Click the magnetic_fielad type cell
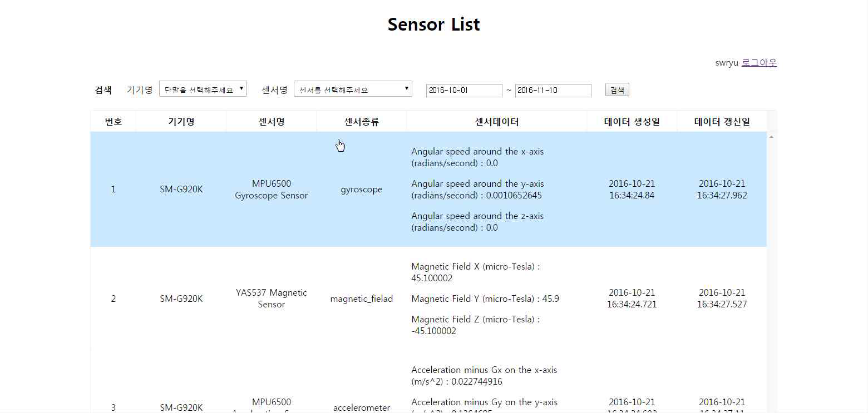Image resolution: width=868 pixels, height=413 pixels. (362, 299)
